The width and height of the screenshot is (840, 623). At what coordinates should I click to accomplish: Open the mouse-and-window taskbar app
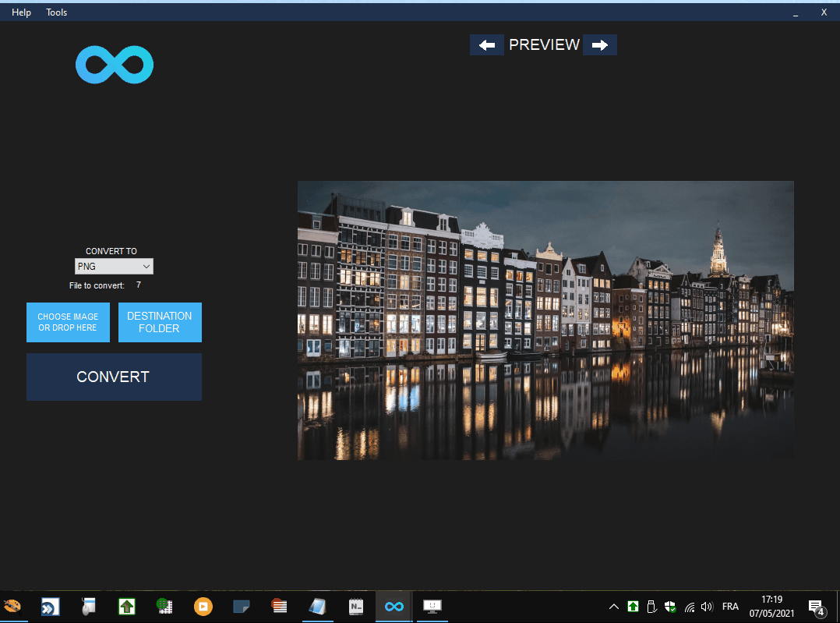click(x=88, y=607)
